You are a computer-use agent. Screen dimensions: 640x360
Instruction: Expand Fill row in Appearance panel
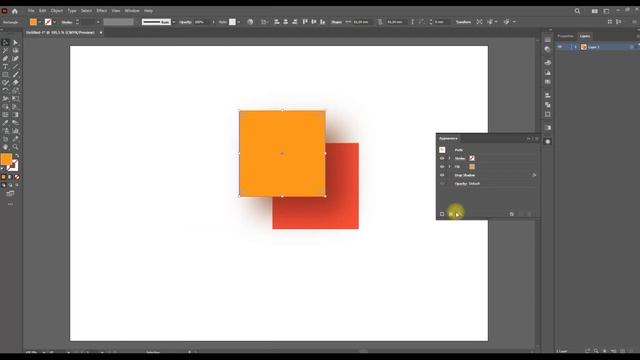coord(449,167)
